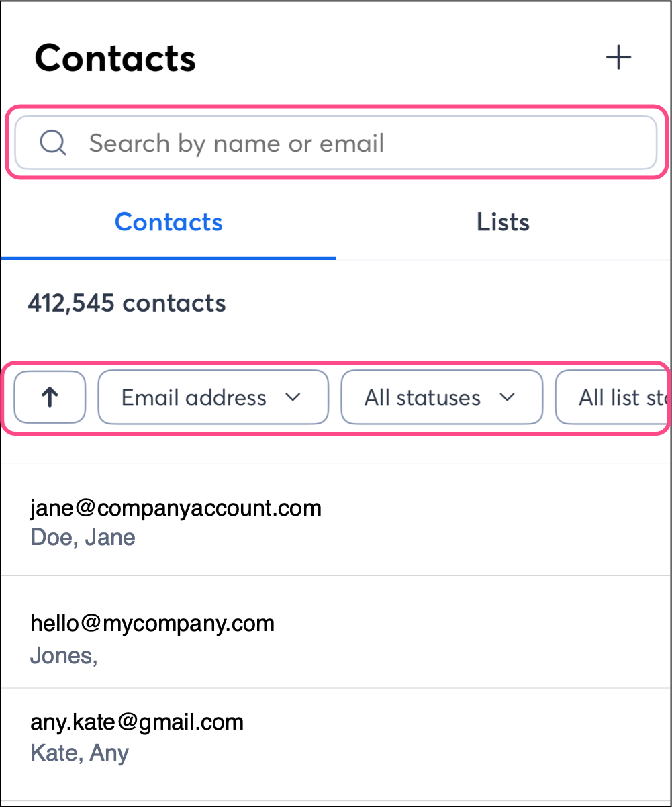
Task: Select the Jones contact name
Action: coord(64,655)
